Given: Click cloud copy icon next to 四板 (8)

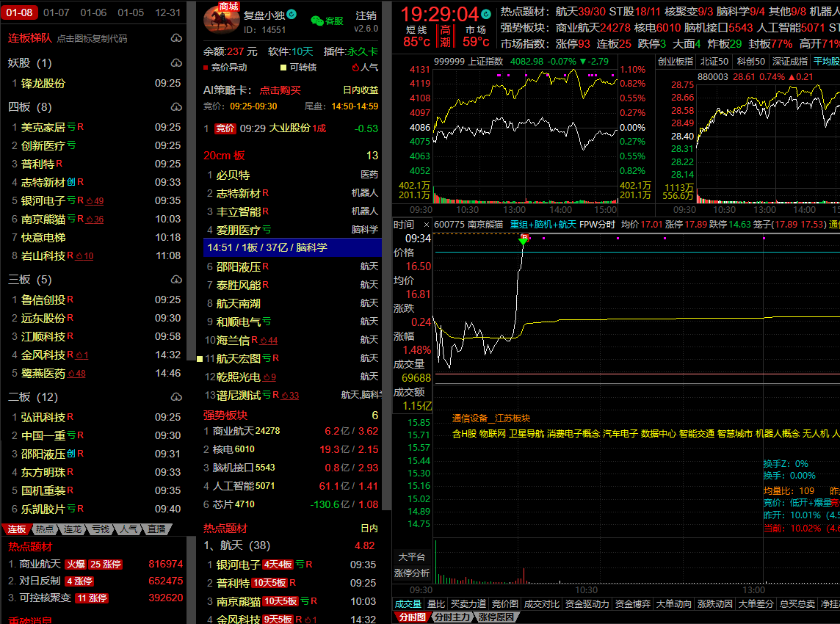Looking at the screenshot, I should click(x=176, y=107).
